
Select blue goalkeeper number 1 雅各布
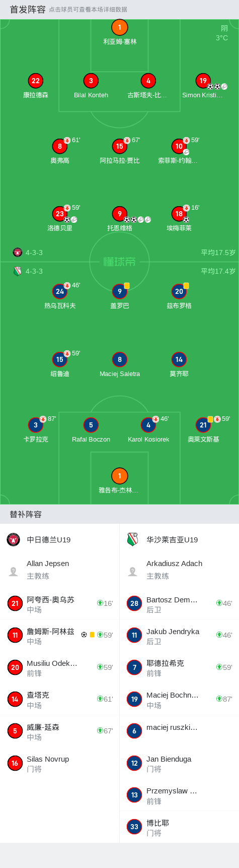point(120,481)
